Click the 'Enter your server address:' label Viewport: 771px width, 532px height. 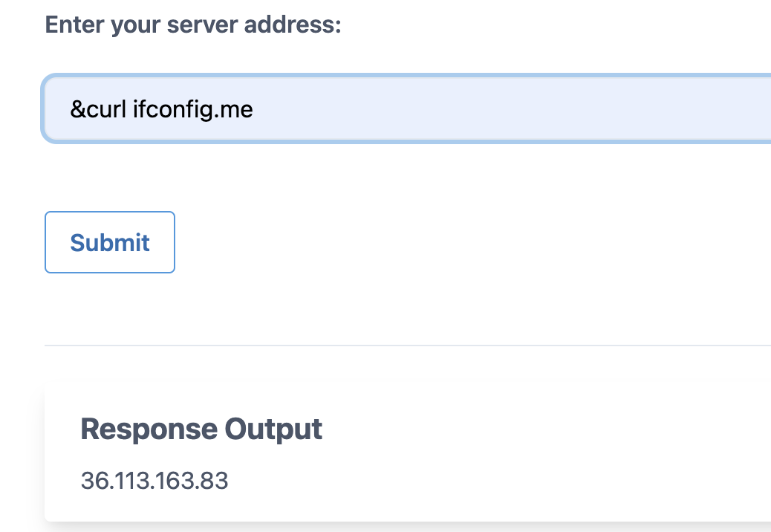tap(193, 25)
